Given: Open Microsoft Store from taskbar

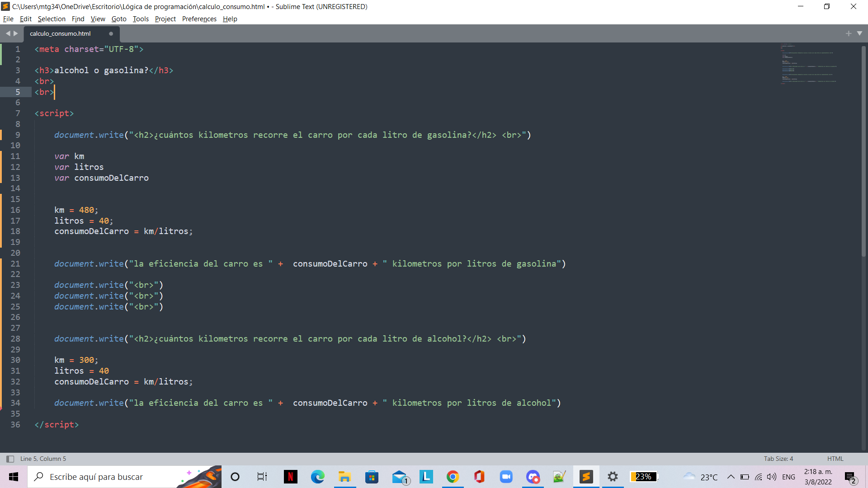Looking at the screenshot, I should [x=372, y=477].
